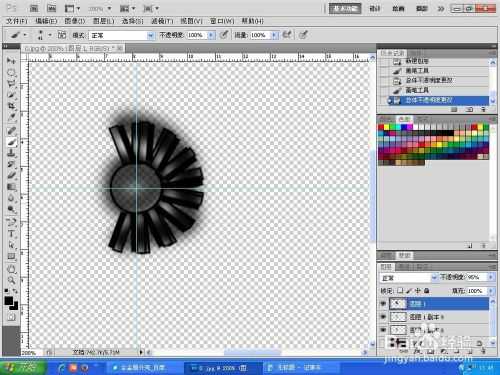Pick the yellow swatch in 色板 panel

point(387,127)
